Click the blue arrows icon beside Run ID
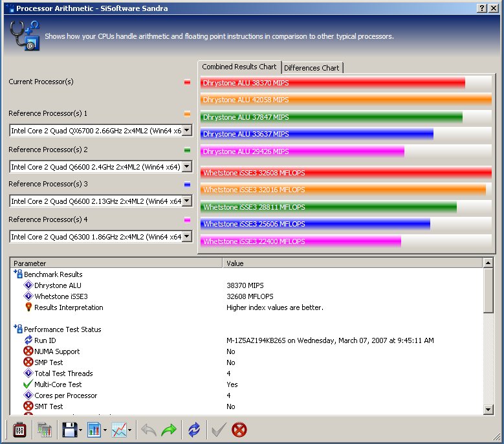Viewport: 504px width, 444px height. (28, 340)
